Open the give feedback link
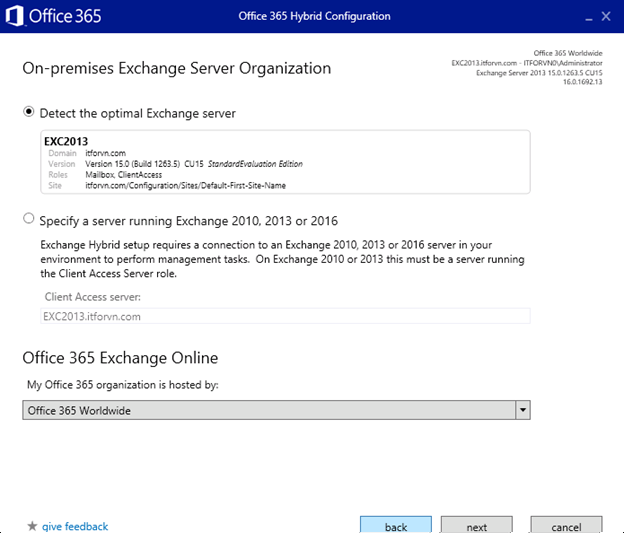 click(75, 526)
